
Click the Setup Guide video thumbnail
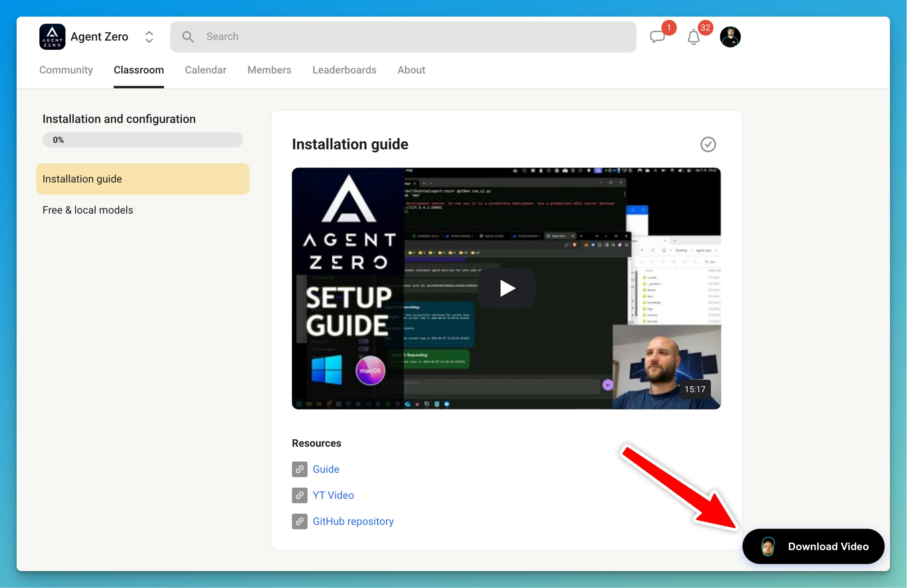coord(506,289)
